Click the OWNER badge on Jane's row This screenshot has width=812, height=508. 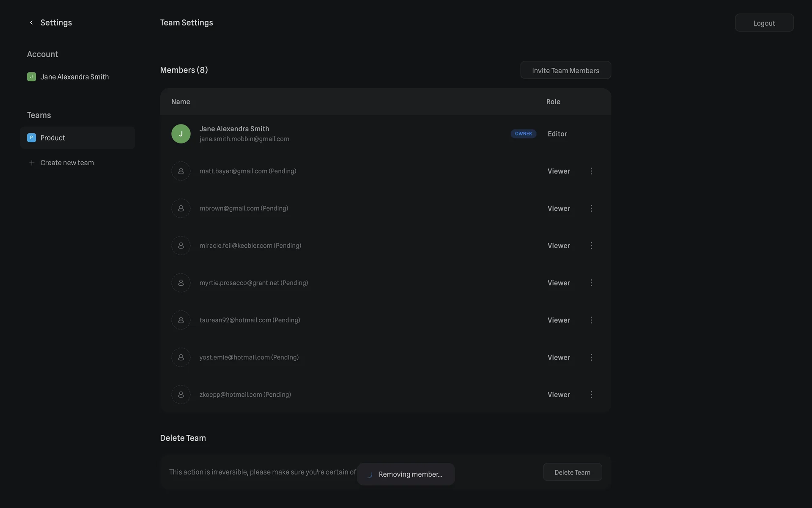tap(523, 134)
